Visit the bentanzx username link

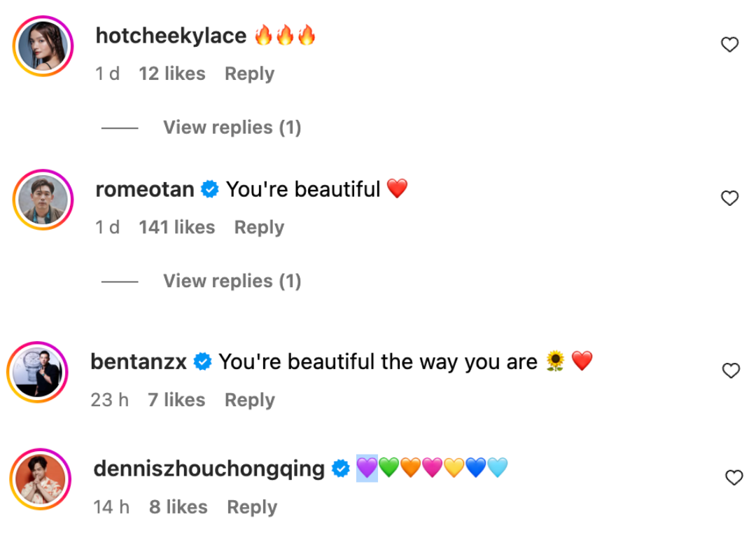coord(139,361)
